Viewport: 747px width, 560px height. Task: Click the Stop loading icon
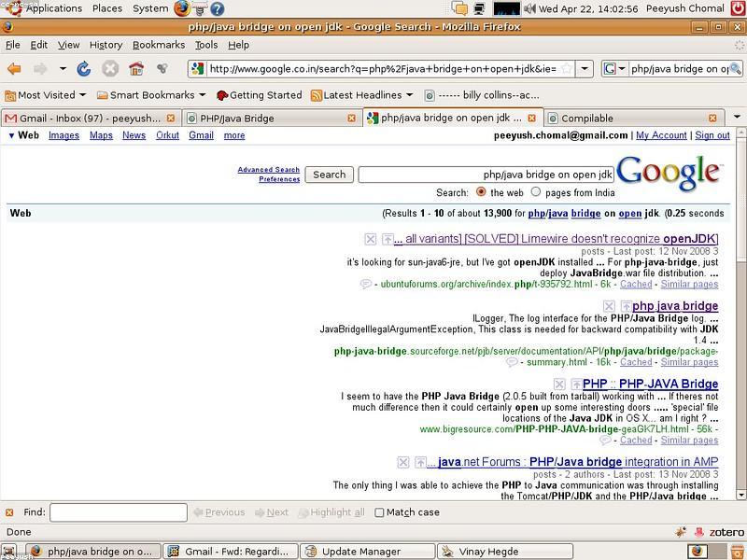pos(110,69)
